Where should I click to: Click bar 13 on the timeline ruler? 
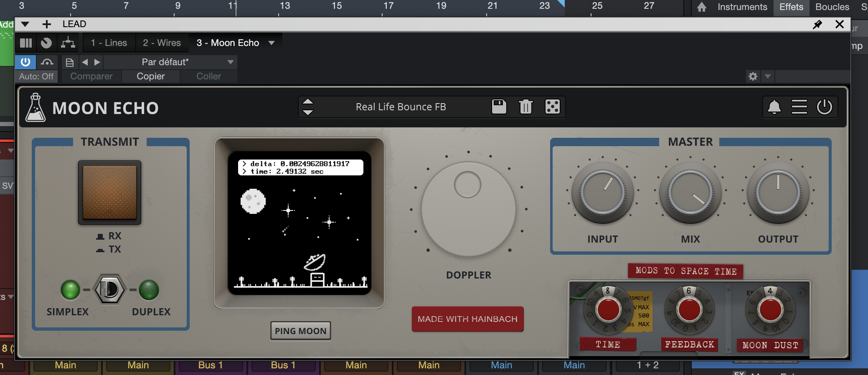[x=285, y=6]
